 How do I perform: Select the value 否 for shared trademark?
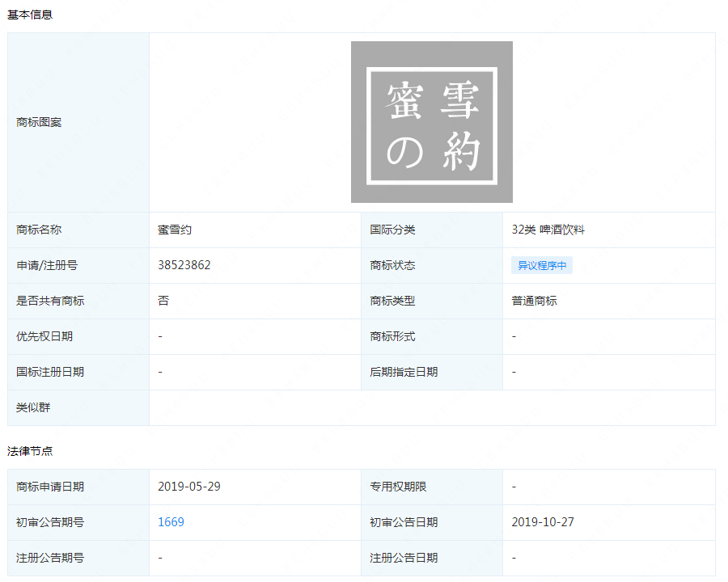(163, 301)
